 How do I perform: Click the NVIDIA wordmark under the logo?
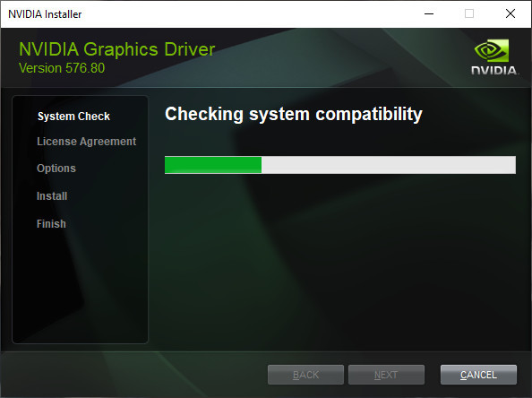click(x=494, y=70)
